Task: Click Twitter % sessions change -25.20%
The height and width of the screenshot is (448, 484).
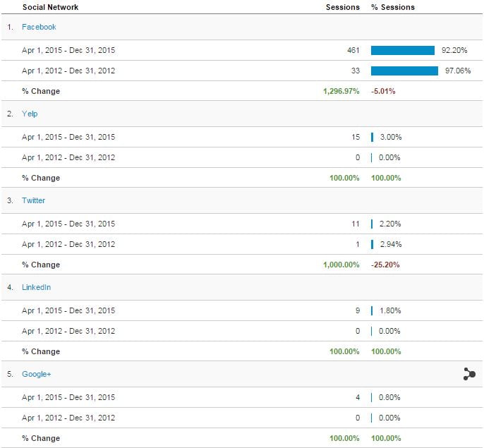Action: 386,265
